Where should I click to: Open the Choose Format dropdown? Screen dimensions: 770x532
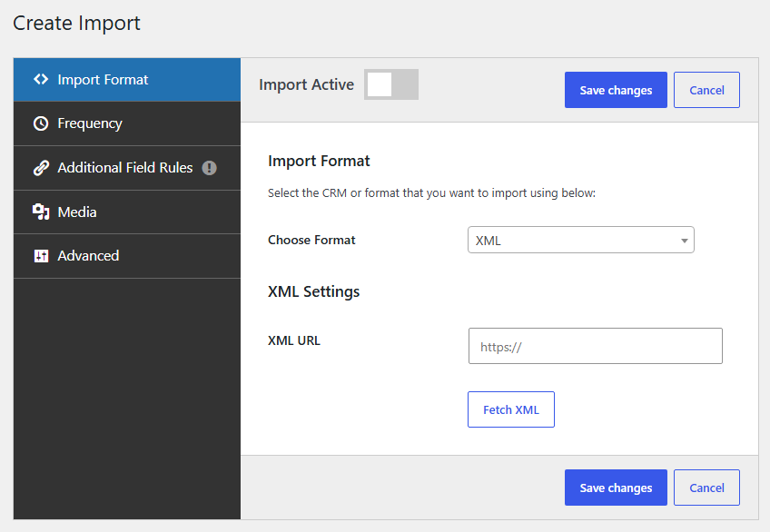tap(580, 240)
